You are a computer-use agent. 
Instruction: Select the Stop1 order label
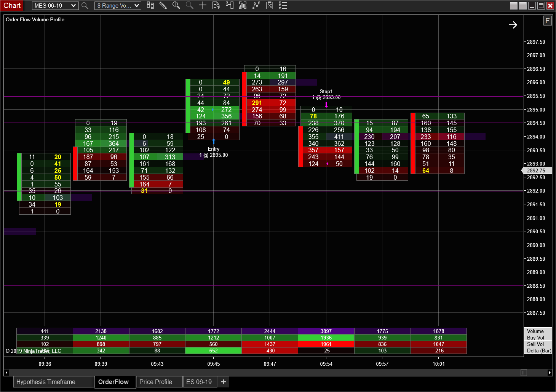[x=326, y=91]
